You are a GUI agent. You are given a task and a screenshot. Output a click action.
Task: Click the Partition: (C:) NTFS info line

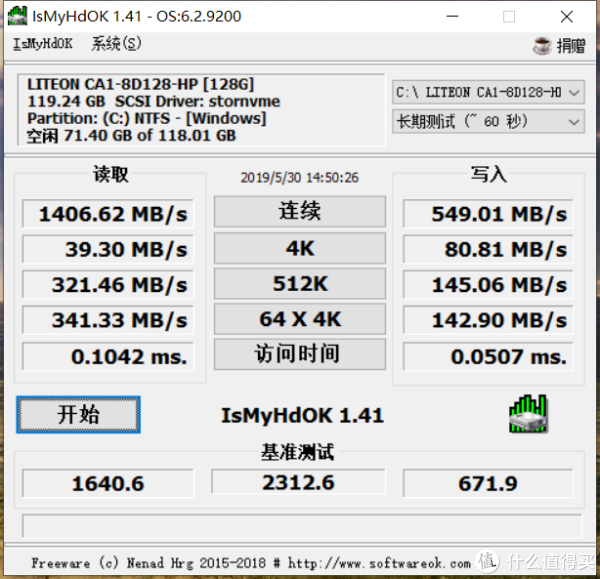point(147,118)
